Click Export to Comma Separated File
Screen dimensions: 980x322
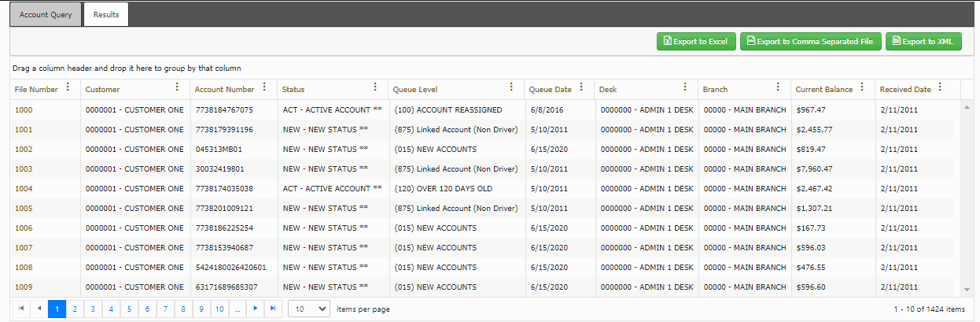click(810, 42)
